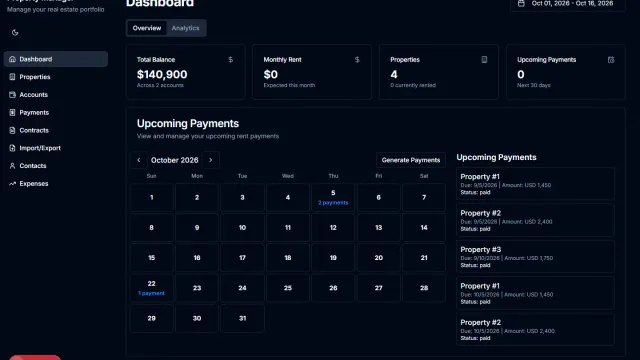
Task: Select October 27 in the calendar
Action: pyautogui.click(x=379, y=288)
